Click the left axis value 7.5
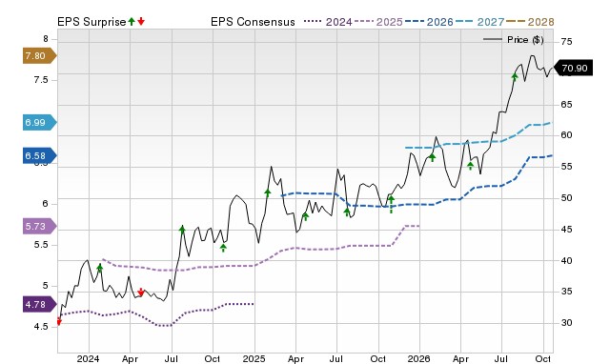Image resolution: width=610 pixels, height=364 pixels. click(x=41, y=80)
